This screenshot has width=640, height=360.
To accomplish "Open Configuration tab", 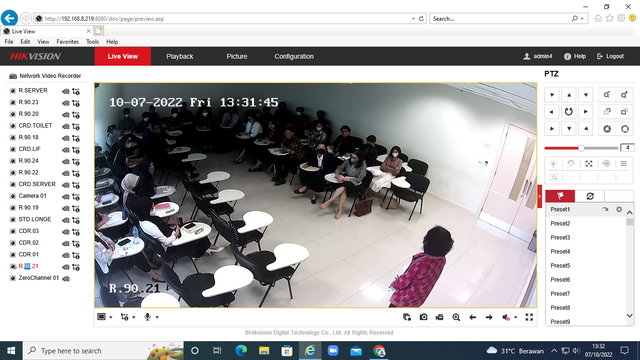I will pos(294,56).
